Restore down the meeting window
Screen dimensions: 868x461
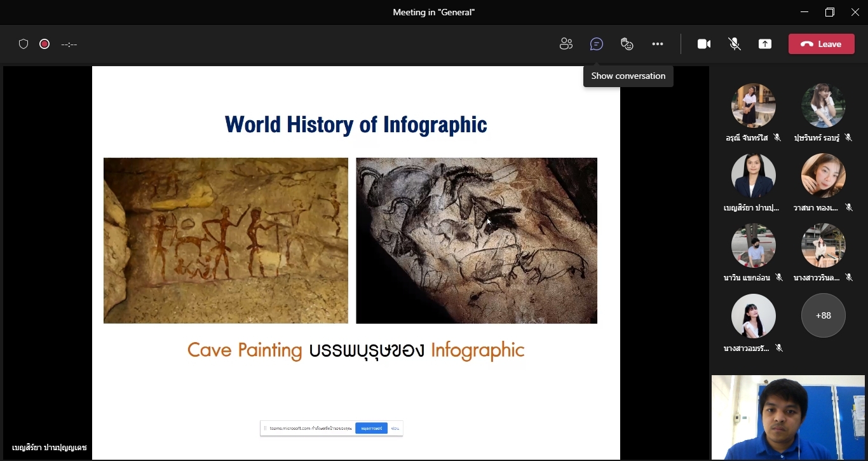pos(830,12)
